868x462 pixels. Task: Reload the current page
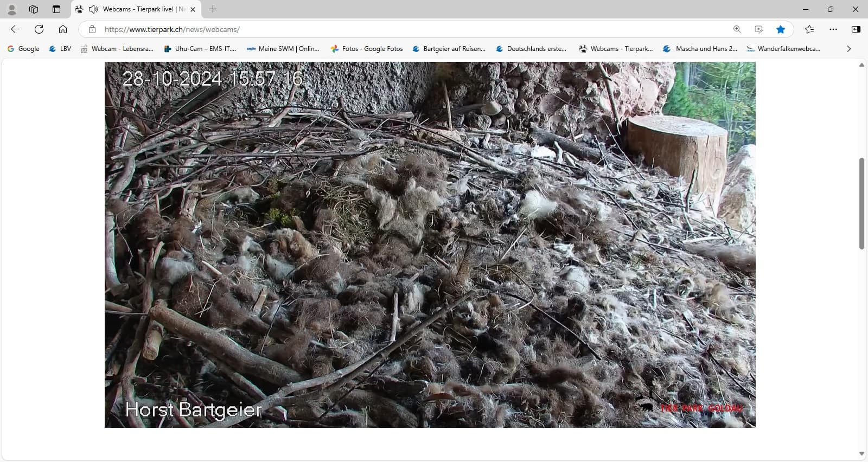39,29
